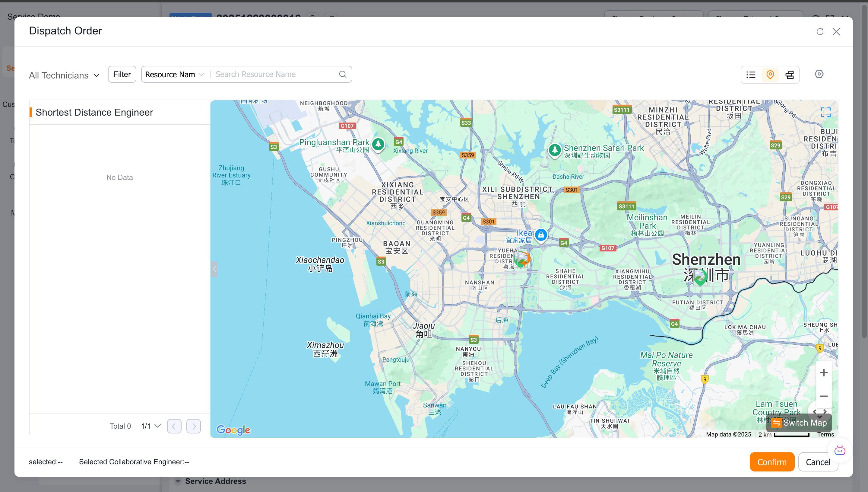This screenshot has height=492, width=868.
Task: Click Selected Collaborative Engineer label
Action: pos(134,462)
